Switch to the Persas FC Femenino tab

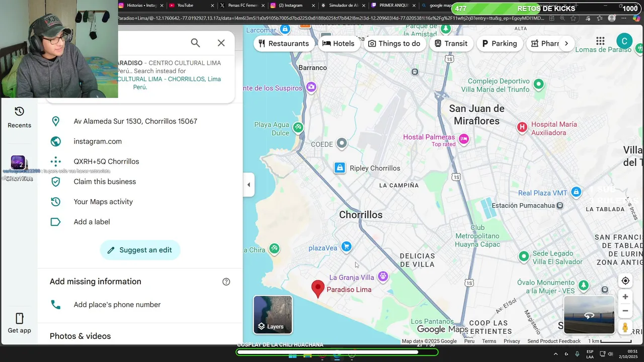pos(243,5)
